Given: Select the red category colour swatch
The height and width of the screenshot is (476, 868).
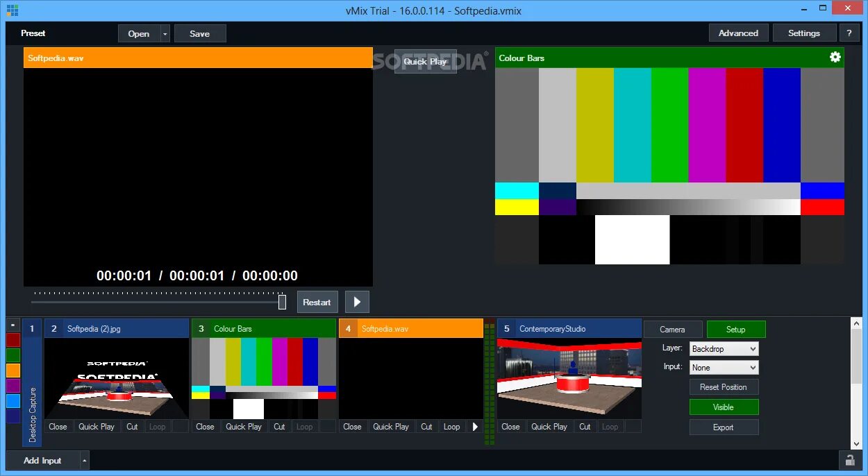Looking at the screenshot, I should (13, 340).
